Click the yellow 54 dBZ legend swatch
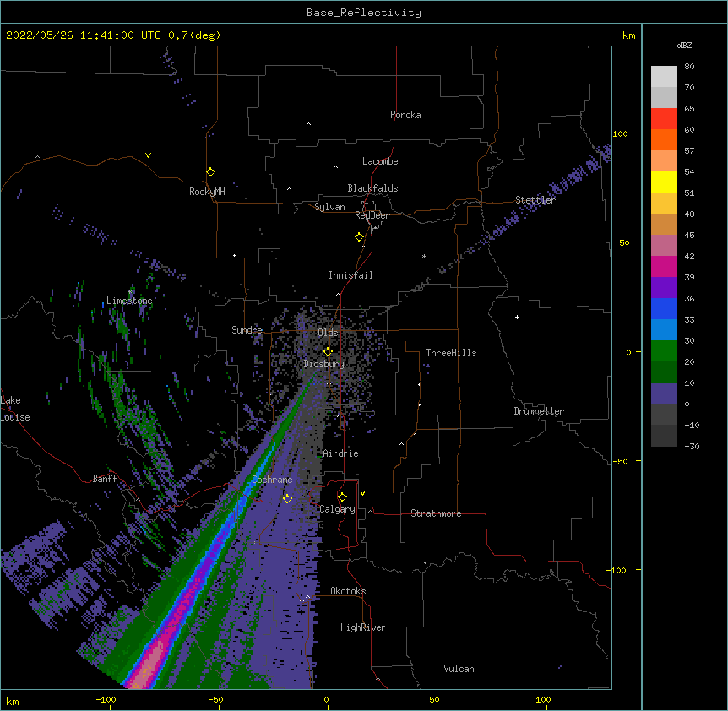 664,182
